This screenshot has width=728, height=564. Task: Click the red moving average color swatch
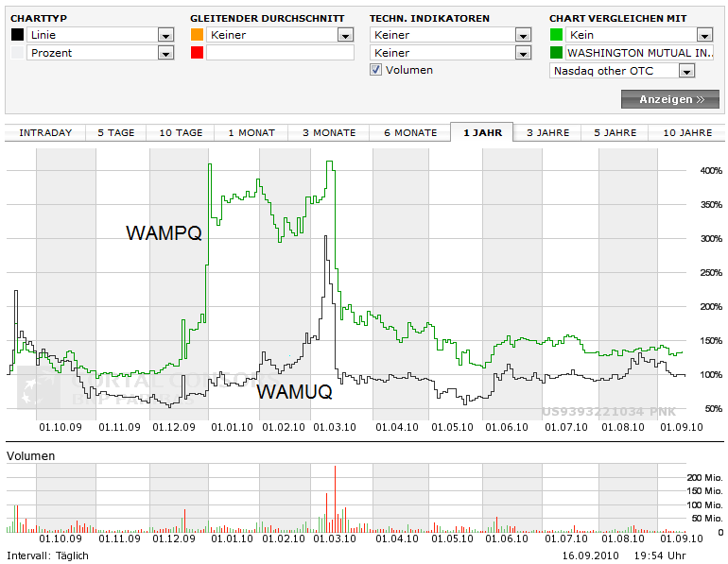[x=197, y=53]
